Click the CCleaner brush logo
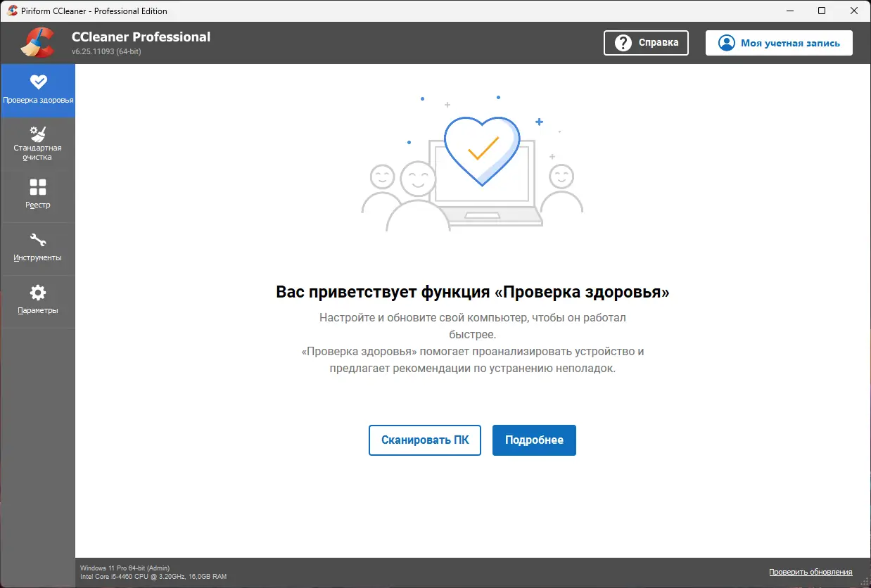Viewport: 871px width, 588px height. (x=37, y=42)
